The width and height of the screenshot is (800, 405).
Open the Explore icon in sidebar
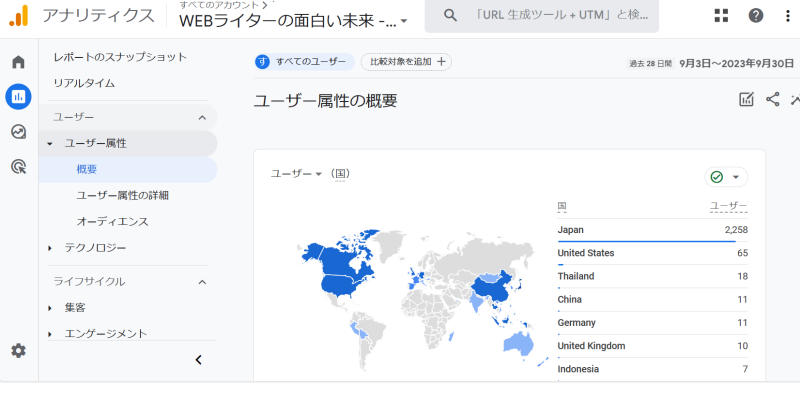18,132
